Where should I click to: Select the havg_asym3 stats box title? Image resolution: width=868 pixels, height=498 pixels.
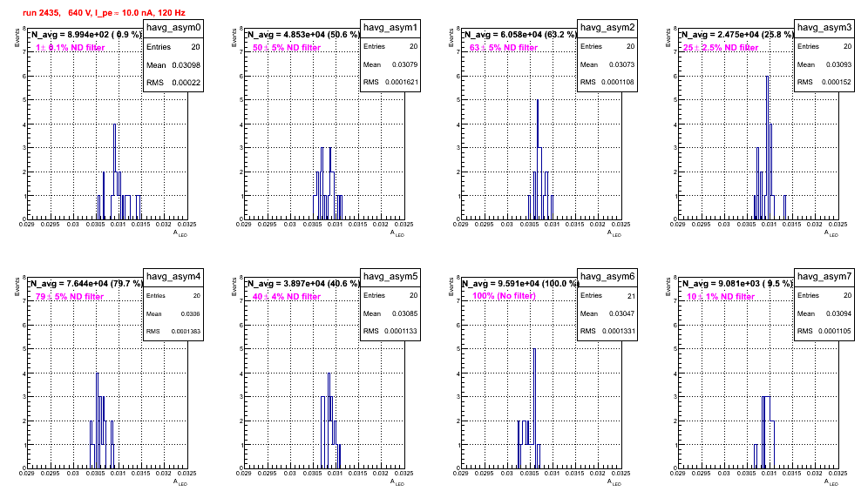824,28
